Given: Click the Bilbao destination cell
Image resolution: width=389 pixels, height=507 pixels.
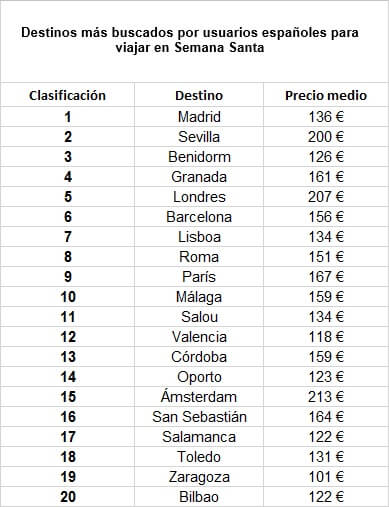Looking at the screenshot, I should (199, 497).
